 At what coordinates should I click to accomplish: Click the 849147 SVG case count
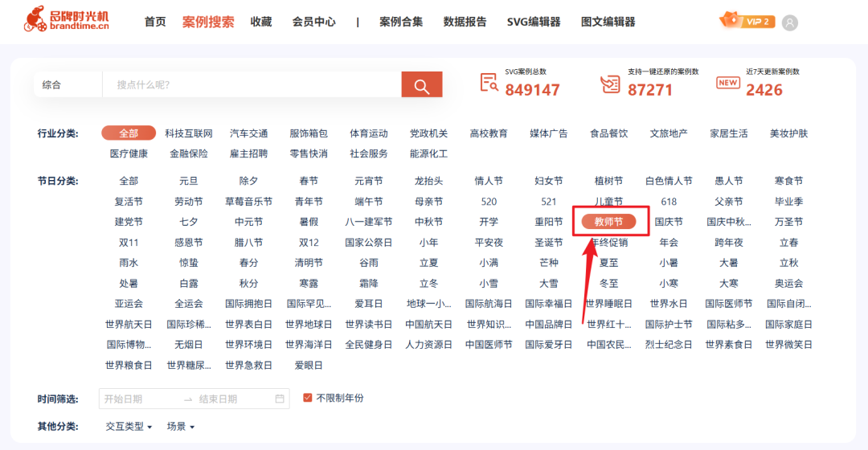tap(533, 90)
